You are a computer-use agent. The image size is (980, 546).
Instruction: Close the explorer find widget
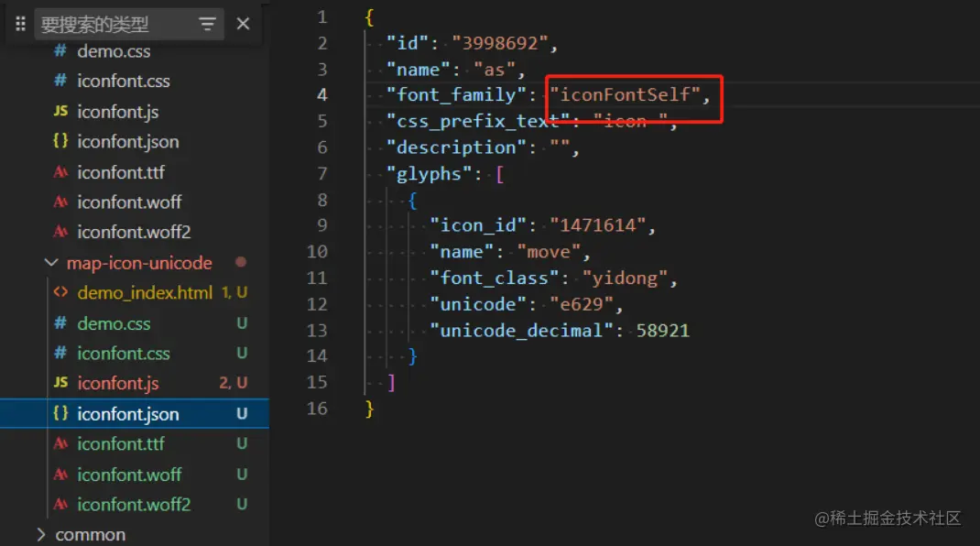(x=243, y=25)
